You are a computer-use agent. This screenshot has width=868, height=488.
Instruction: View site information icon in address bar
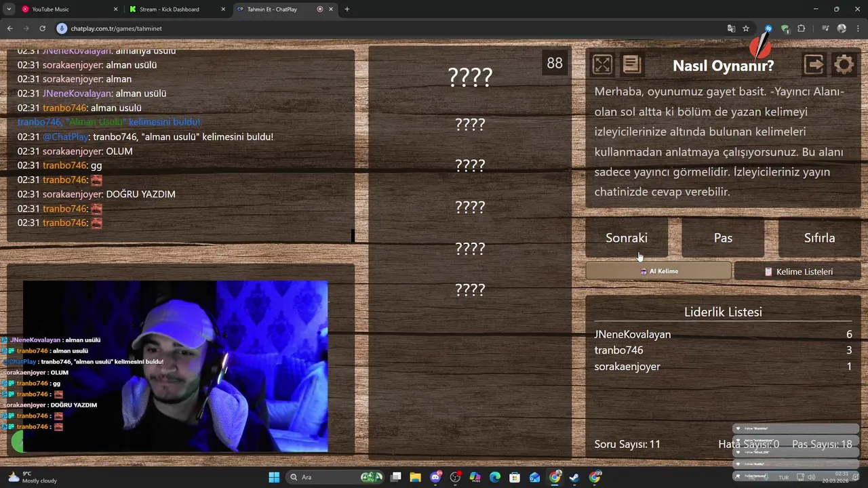click(x=62, y=28)
